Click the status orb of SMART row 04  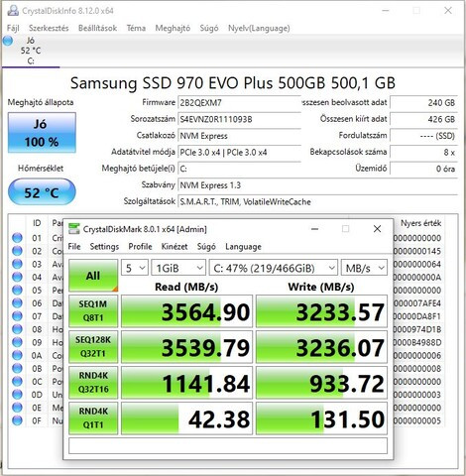17,277
